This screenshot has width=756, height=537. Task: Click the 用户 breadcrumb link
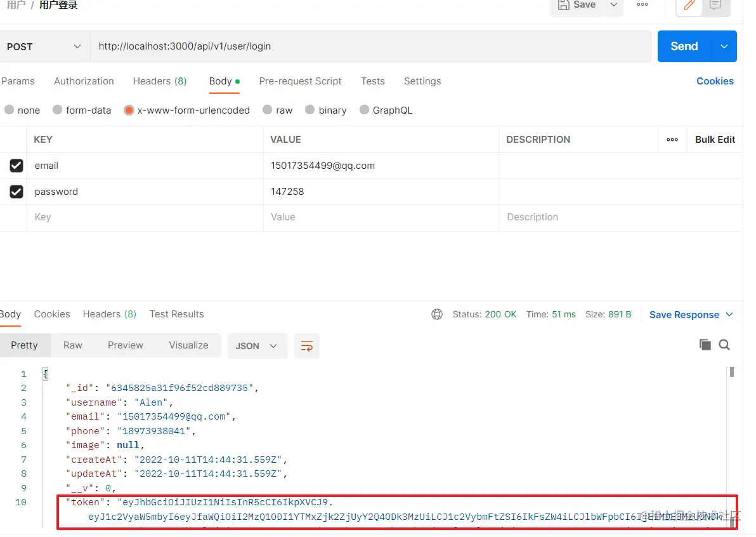(16, 5)
